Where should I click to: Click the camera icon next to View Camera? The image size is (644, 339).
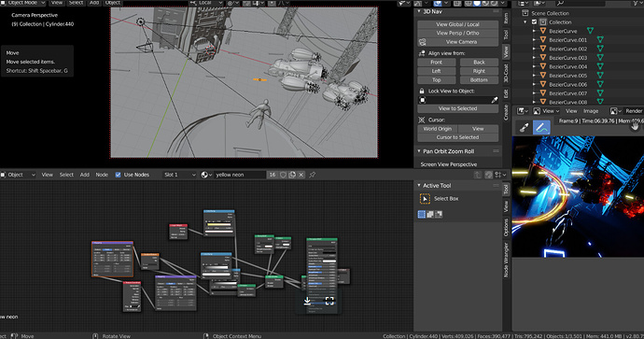[422, 42]
